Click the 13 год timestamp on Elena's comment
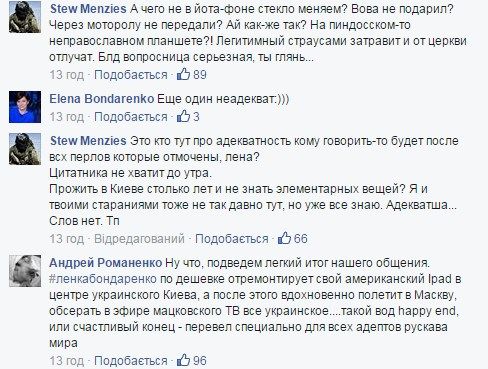Viewport: 488px width, 369px height. [x=67, y=117]
